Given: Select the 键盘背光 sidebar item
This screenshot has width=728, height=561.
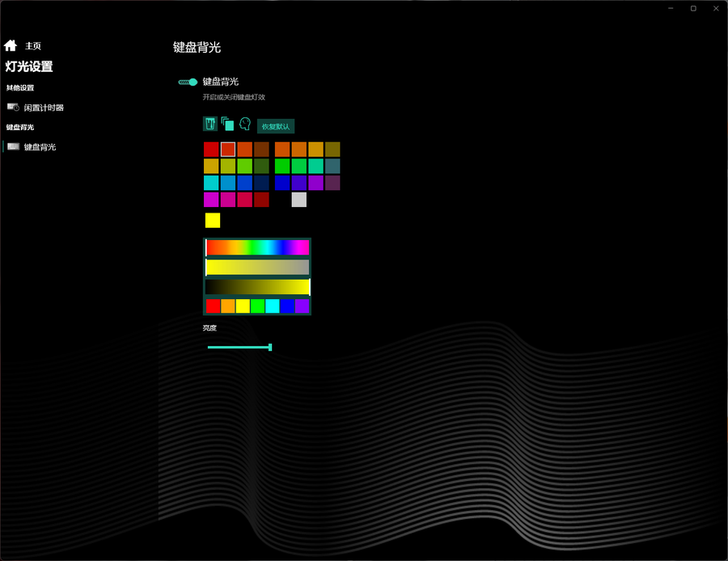Looking at the screenshot, I should pos(40,147).
